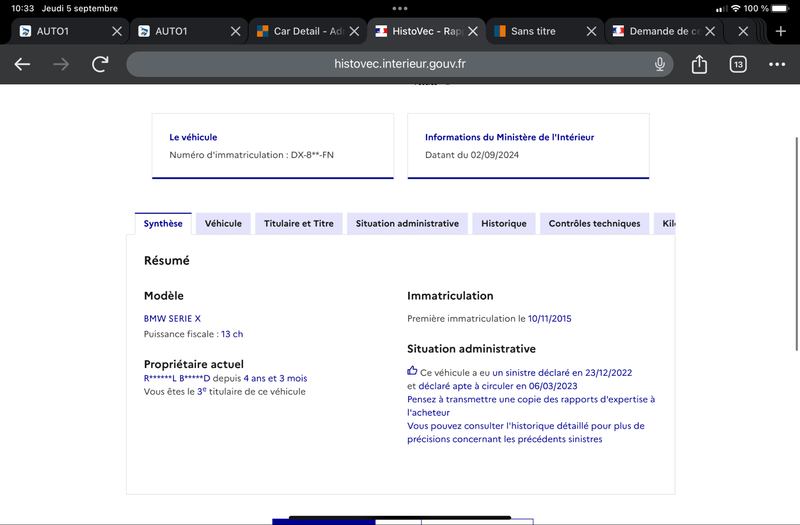The width and height of the screenshot is (800, 525).
Task: Open the Situation administrative tab
Action: tap(407, 223)
